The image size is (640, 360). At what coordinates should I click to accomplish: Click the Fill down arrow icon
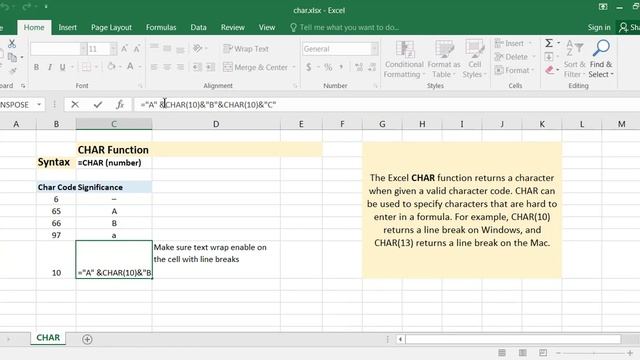(549, 57)
